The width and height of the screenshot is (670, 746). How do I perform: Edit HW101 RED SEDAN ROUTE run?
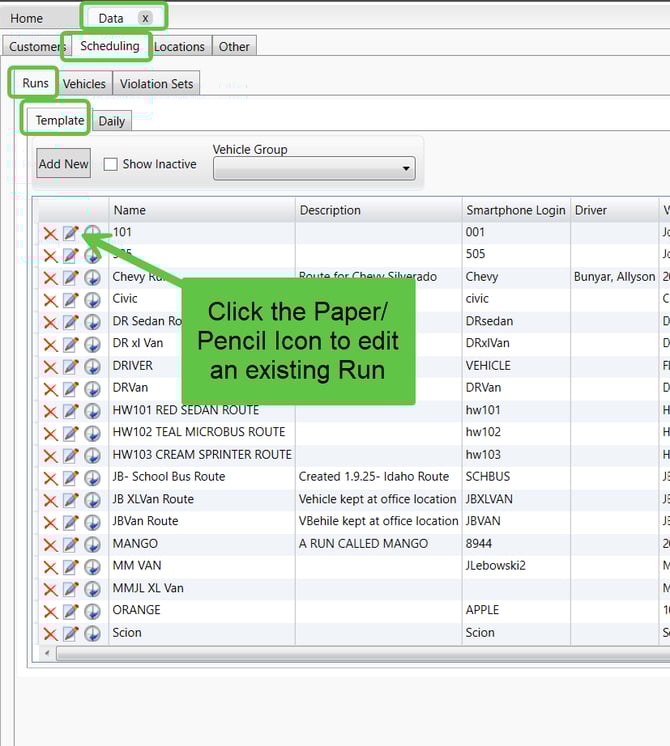point(71,411)
